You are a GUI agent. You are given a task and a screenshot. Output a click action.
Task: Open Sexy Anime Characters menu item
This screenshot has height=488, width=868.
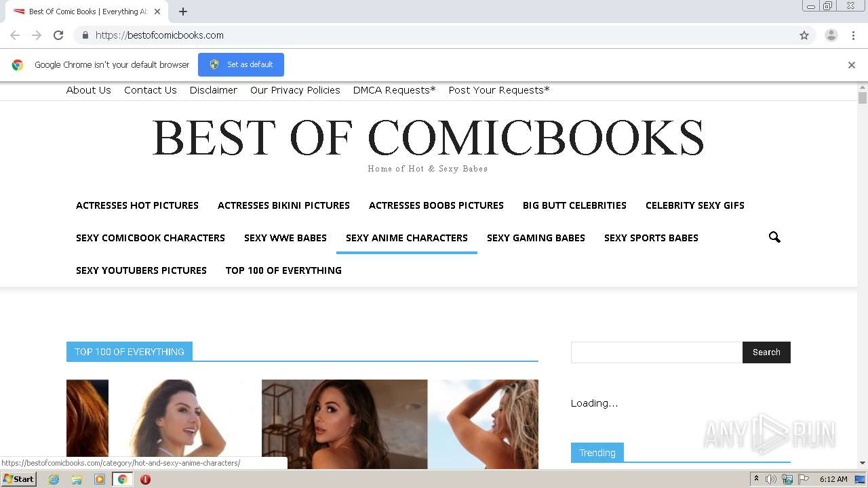pos(407,238)
